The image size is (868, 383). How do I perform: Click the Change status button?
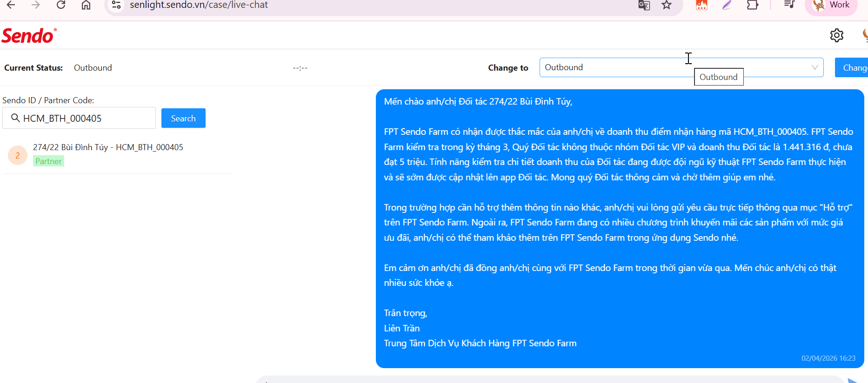tap(852, 67)
